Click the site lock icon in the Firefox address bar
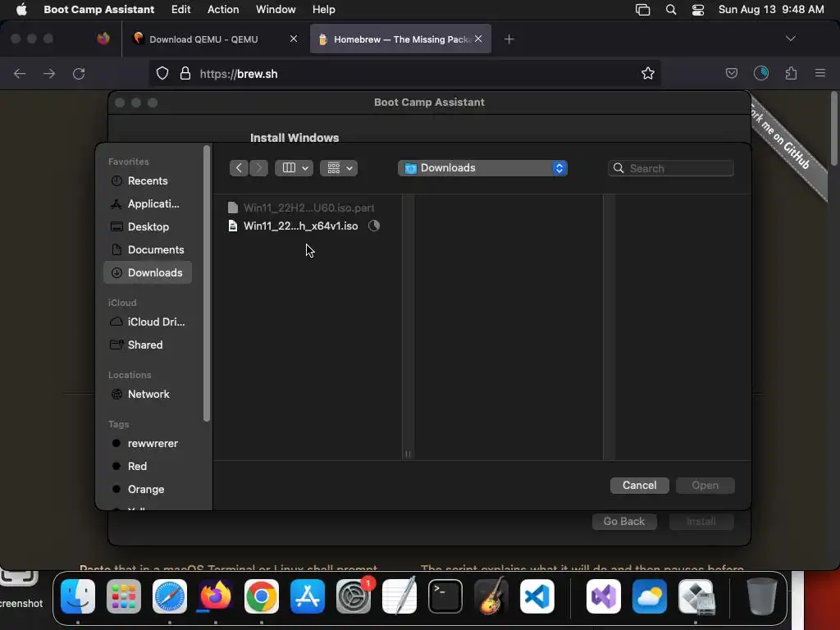 point(185,74)
